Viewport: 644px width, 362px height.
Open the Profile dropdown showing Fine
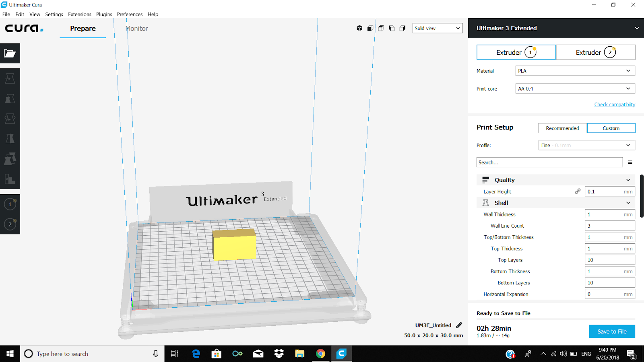587,145
